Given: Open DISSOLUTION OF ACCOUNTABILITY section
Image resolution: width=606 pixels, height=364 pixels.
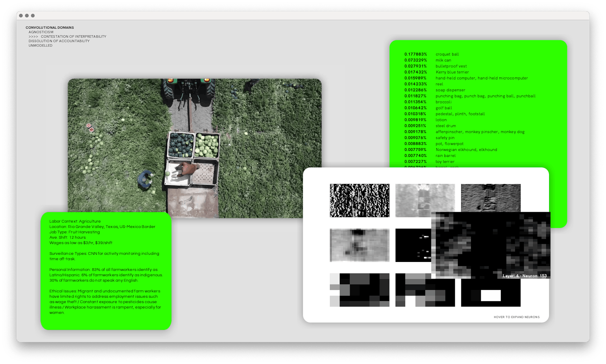Looking at the screenshot, I should pyautogui.click(x=59, y=41).
